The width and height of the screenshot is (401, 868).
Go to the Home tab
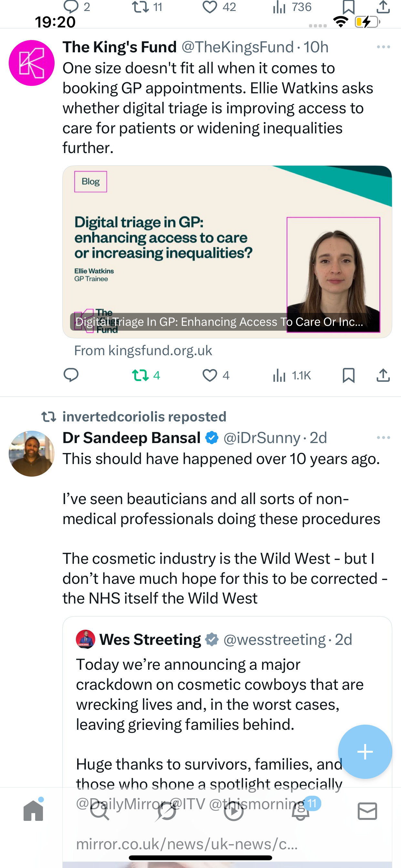coord(33,811)
